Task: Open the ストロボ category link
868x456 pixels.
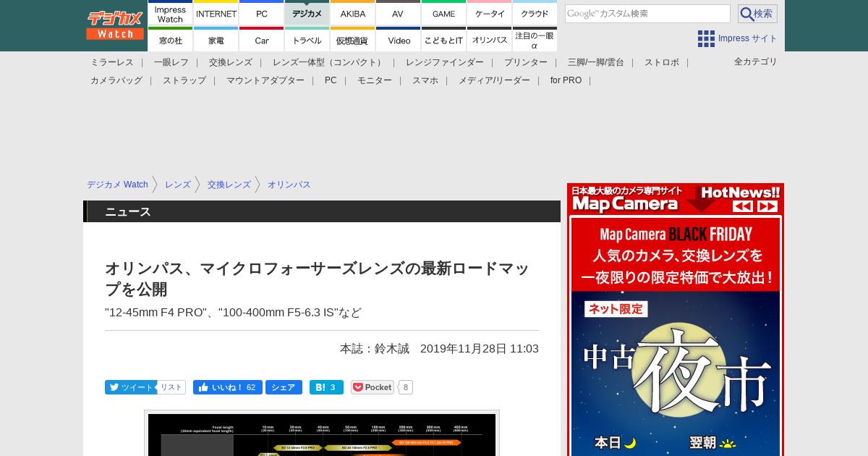Action: 662,62
